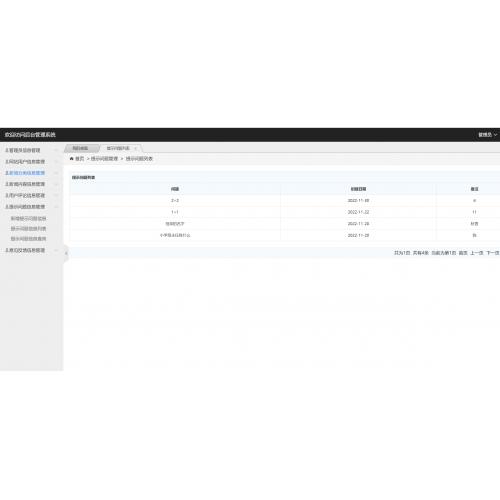
Task: Click the home icon in the breadcrumb
Action: 71,159
